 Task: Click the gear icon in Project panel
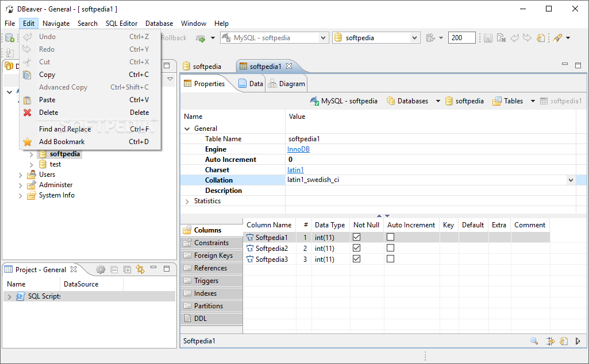pos(101,269)
